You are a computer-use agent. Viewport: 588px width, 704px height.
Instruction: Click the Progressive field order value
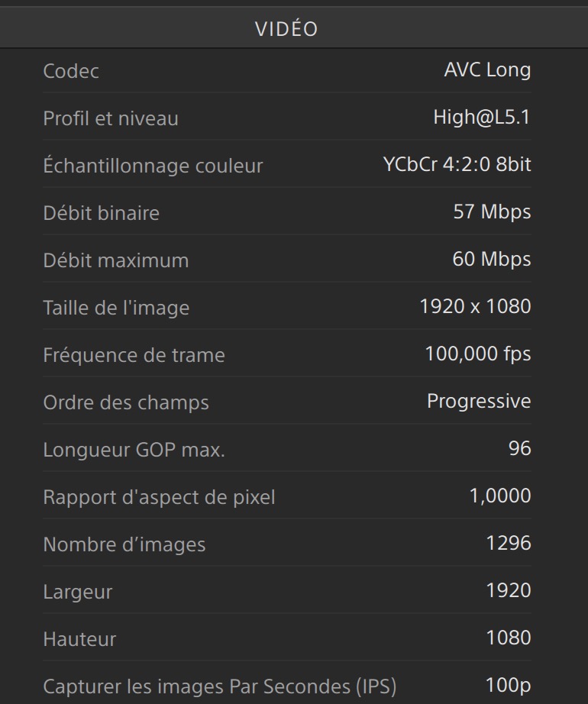point(479,402)
